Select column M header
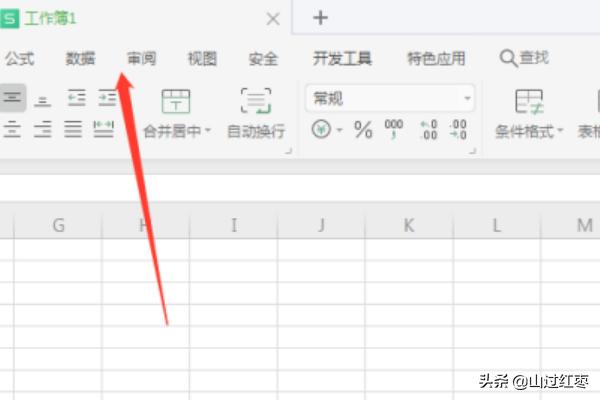This screenshot has width=600, height=400. 571,225
